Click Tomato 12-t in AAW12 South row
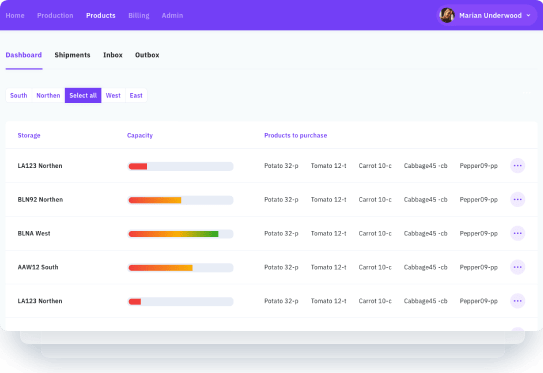This screenshot has height=373, width=543. point(328,267)
